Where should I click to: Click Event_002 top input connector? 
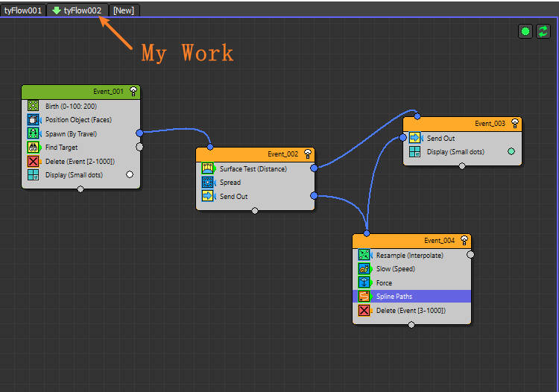pos(210,147)
